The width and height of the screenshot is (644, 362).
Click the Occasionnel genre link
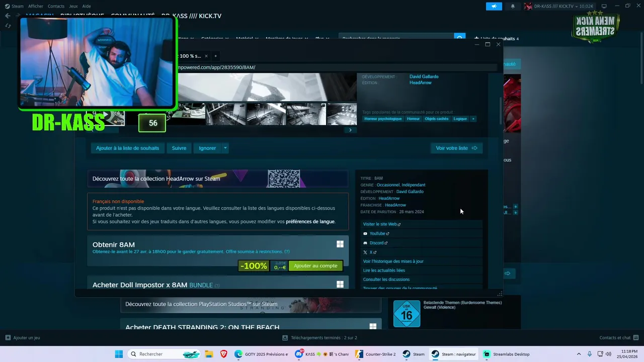(x=388, y=185)
